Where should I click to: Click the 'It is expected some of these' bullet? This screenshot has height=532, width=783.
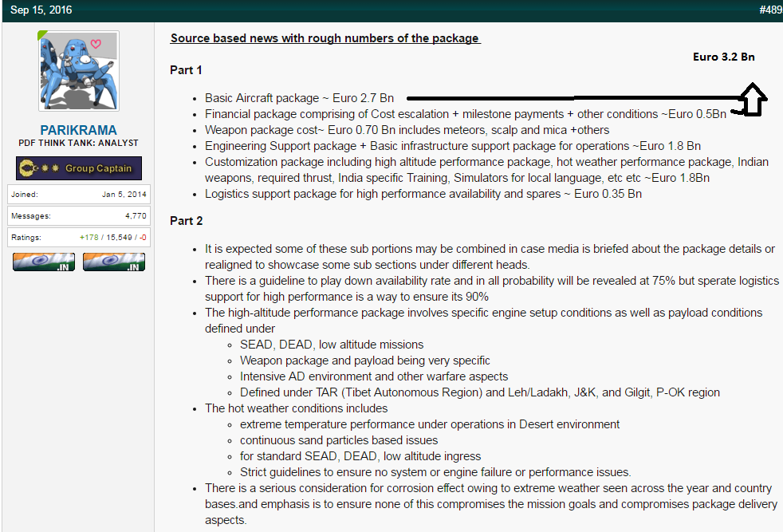click(x=490, y=257)
